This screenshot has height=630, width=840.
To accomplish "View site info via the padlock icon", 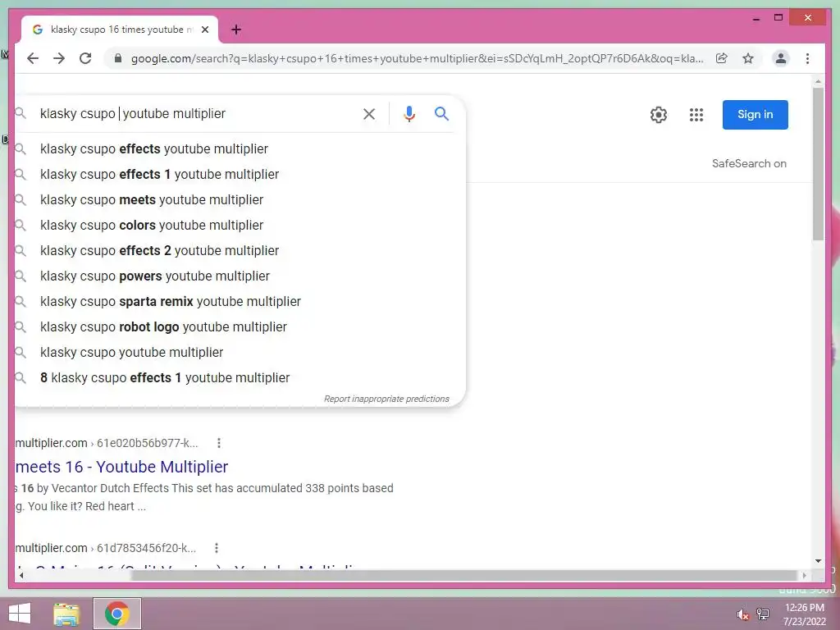I will coord(118,58).
